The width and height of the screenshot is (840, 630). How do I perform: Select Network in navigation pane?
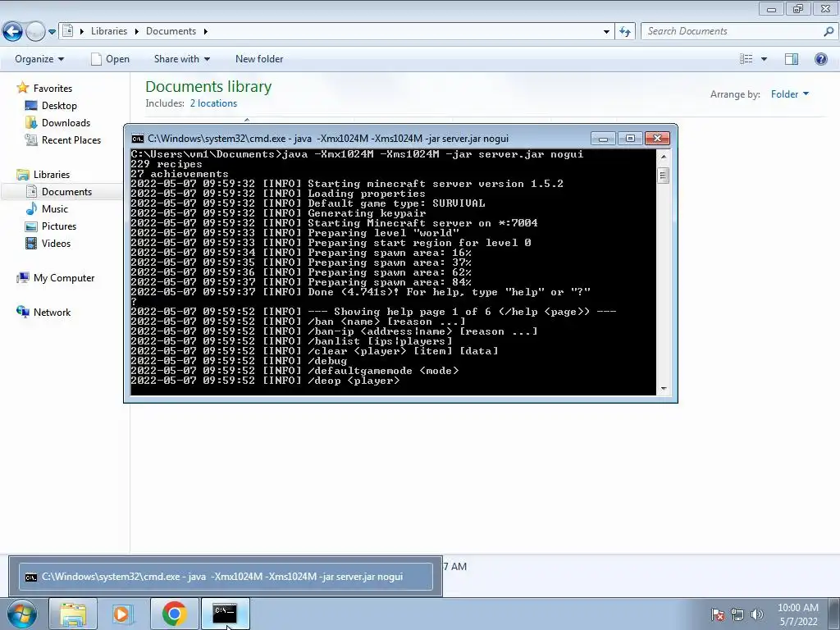coord(52,313)
